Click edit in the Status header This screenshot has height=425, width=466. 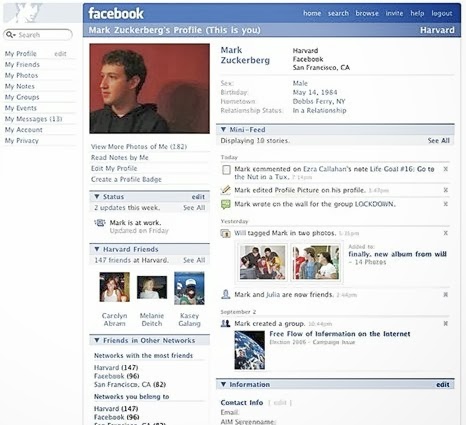pyautogui.click(x=198, y=197)
